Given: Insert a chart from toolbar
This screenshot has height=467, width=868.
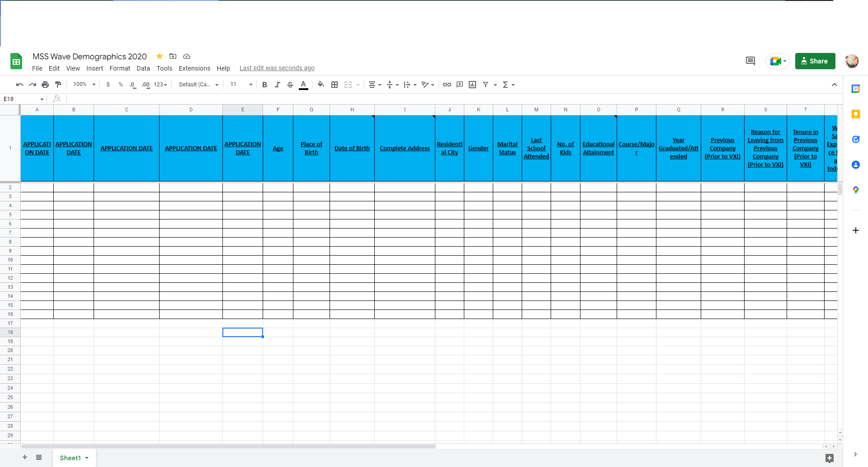Looking at the screenshot, I should pos(472,85).
